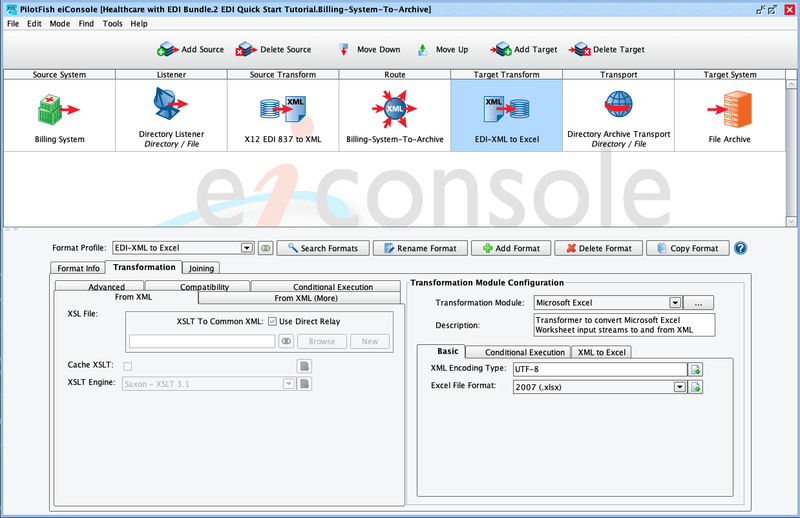Click the icon next to XSL file field
The height and width of the screenshot is (518, 800).
(x=286, y=341)
